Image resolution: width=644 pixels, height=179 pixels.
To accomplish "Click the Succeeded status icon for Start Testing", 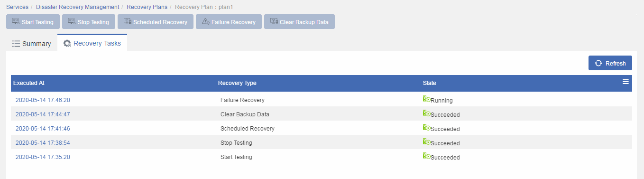I will pos(426,156).
